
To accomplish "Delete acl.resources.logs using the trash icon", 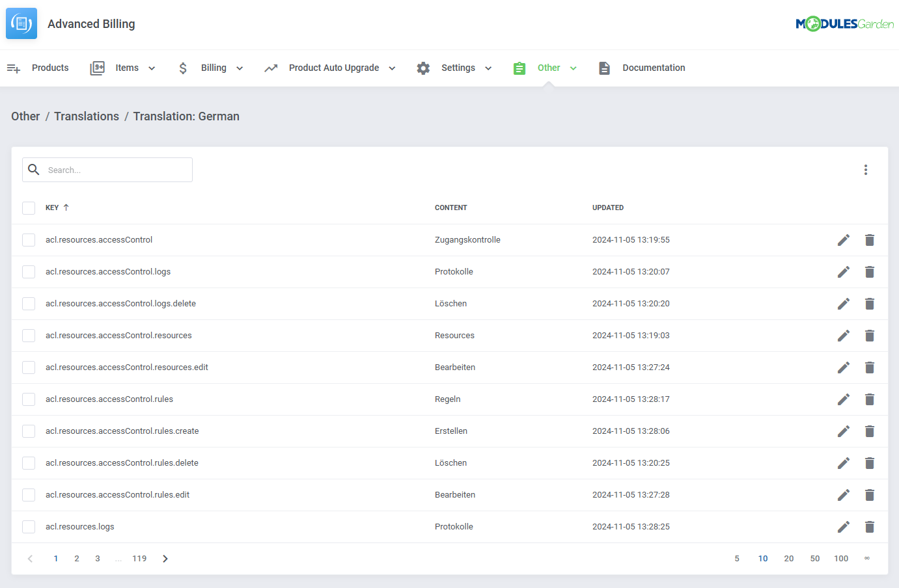I will [870, 526].
